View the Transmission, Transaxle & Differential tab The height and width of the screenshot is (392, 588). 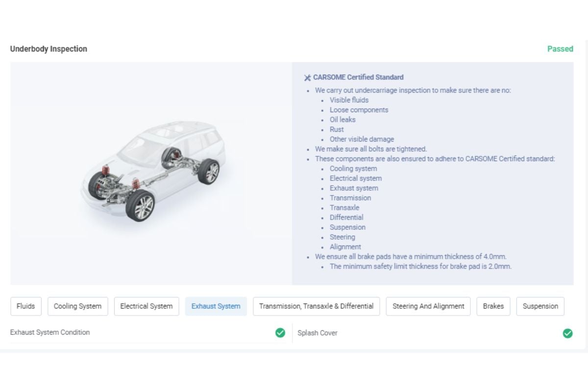[316, 306]
